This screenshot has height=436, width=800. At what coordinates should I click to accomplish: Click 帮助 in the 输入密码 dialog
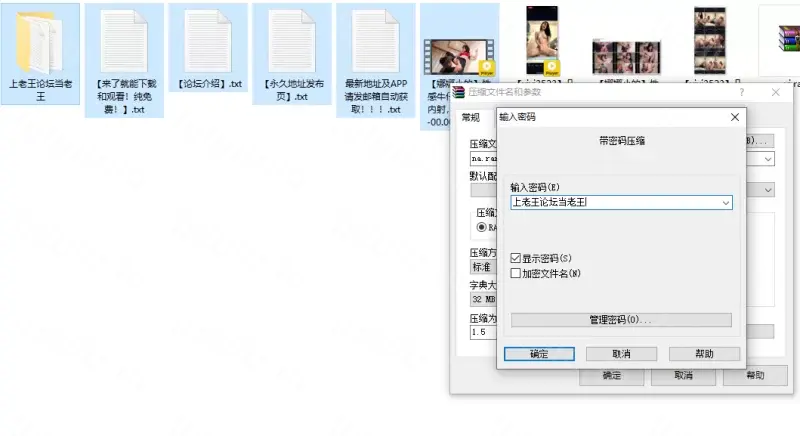(704, 354)
